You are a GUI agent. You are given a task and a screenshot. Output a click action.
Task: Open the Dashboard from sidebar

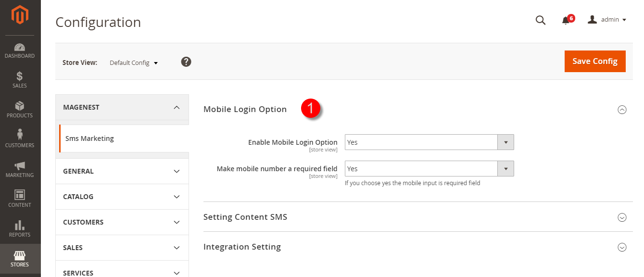(x=20, y=50)
